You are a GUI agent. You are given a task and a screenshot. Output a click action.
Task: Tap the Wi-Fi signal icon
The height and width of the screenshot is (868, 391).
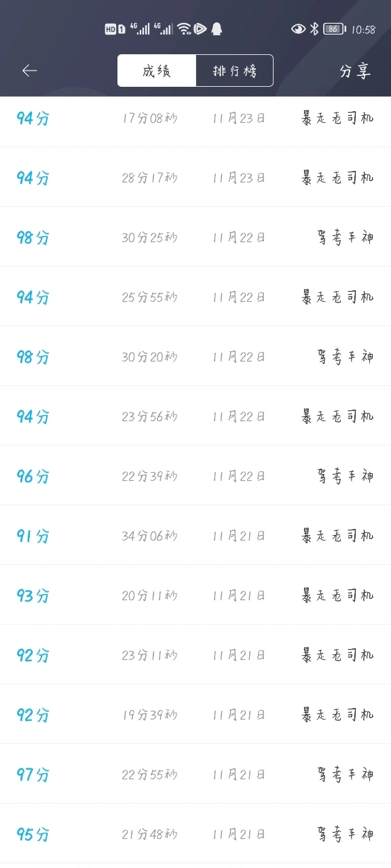tap(184, 28)
